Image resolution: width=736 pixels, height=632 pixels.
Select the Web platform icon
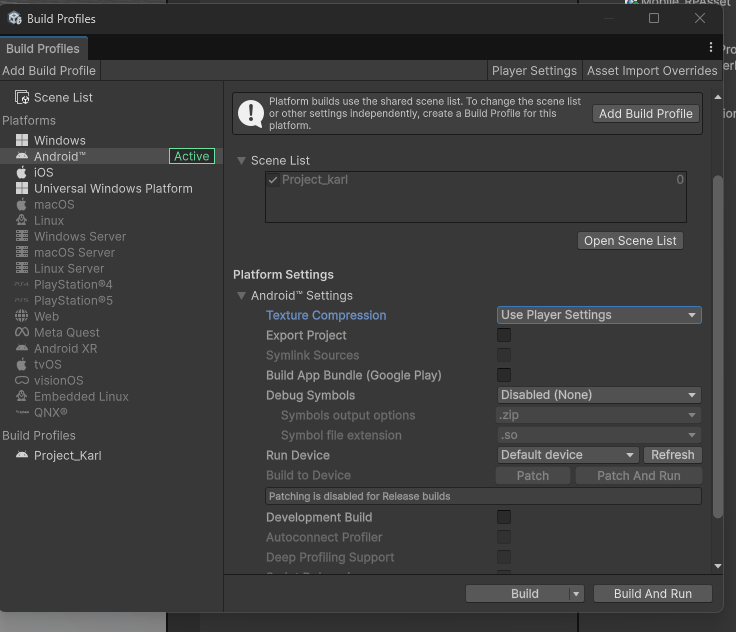click(x=22, y=316)
